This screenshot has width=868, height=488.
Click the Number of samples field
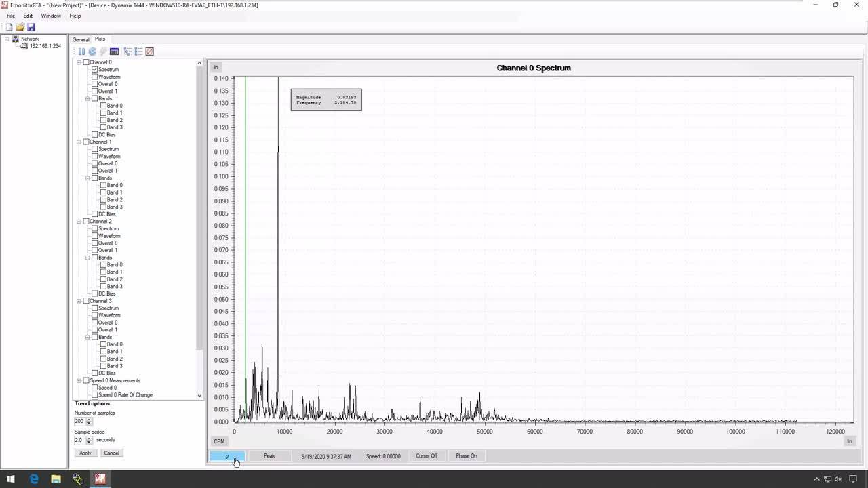79,421
